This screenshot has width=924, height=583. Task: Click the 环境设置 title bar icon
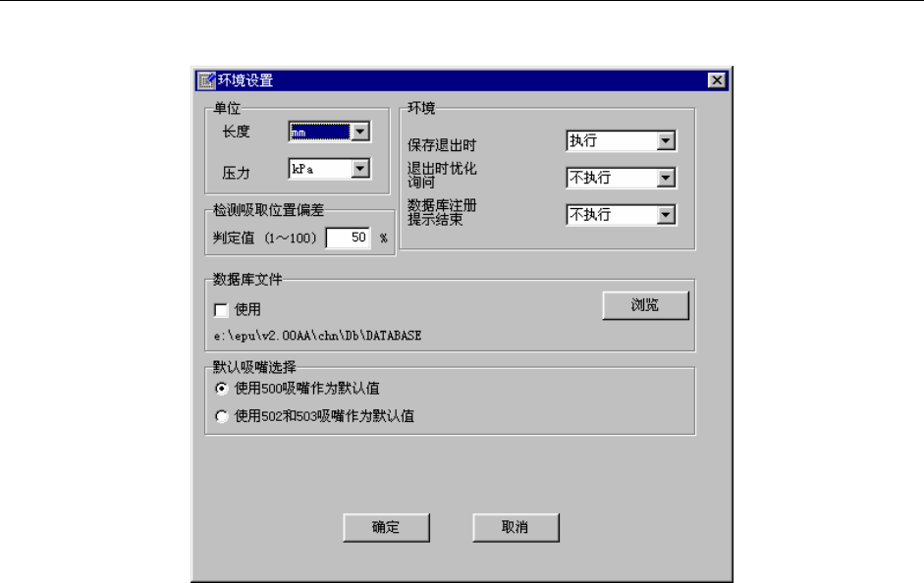pos(206,80)
